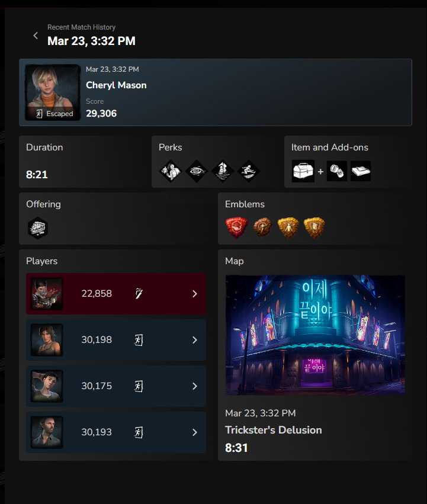Viewport: 427px width, 504px height.
Task: Click the Recent Match History link
Action: point(81,27)
